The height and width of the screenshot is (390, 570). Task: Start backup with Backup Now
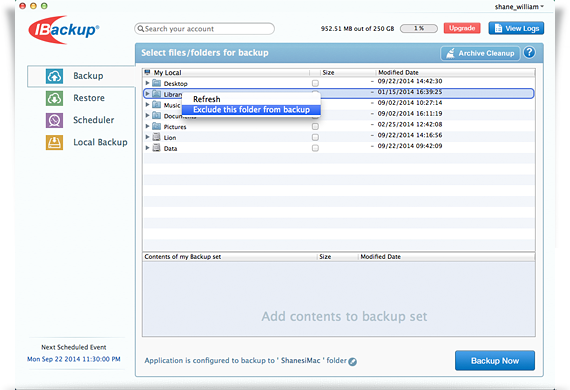tap(495, 361)
